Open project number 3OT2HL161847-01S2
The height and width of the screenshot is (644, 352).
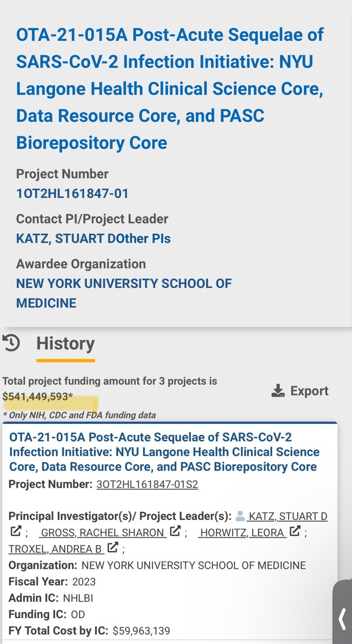147,485
